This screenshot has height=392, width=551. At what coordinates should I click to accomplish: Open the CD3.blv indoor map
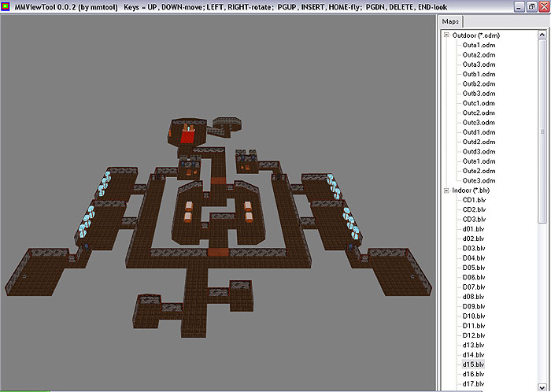(x=474, y=220)
